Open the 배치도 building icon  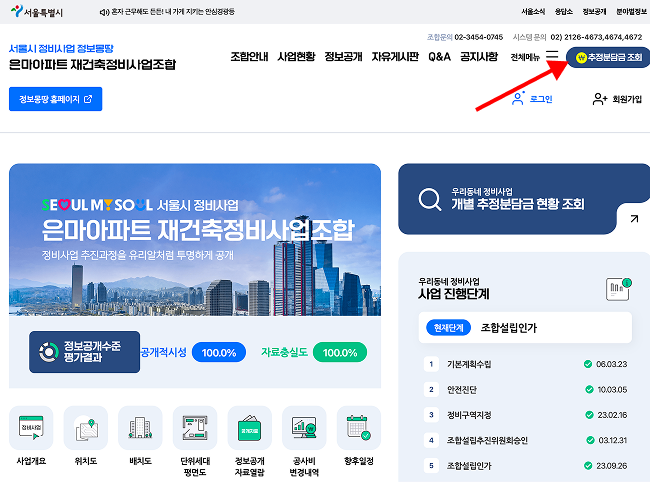(x=140, y=428)
